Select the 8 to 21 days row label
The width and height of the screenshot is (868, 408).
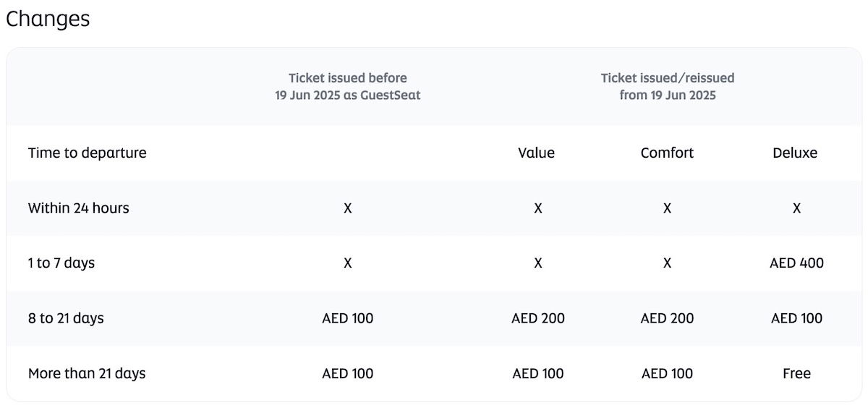point(66,318)
